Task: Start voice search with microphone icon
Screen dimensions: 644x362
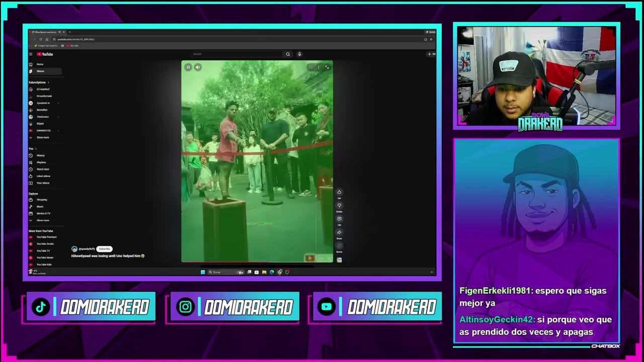Action: pyautogui.click(x=299, y=54)
